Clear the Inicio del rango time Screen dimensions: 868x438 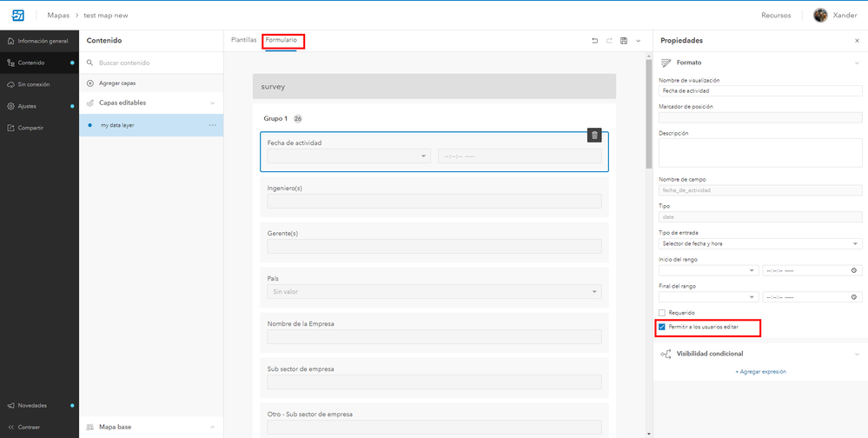[x=853, y=271]
